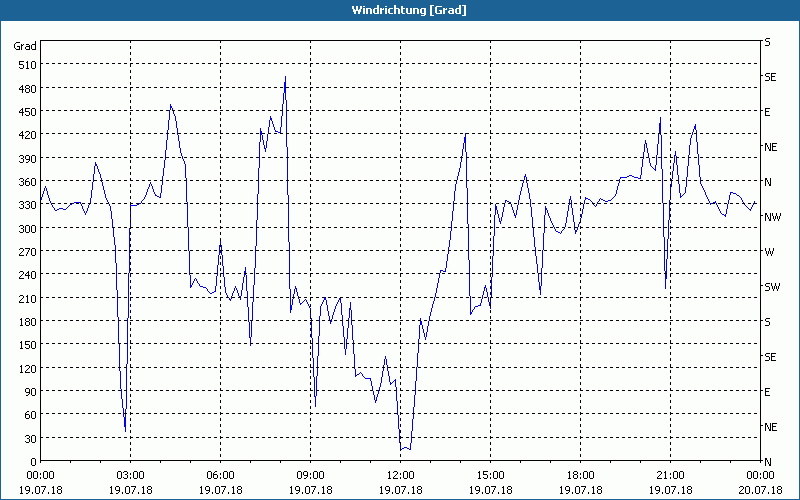Click the '510' y-axis value
The height and width of the screenshot is (500, 800).
pos(28,65)
